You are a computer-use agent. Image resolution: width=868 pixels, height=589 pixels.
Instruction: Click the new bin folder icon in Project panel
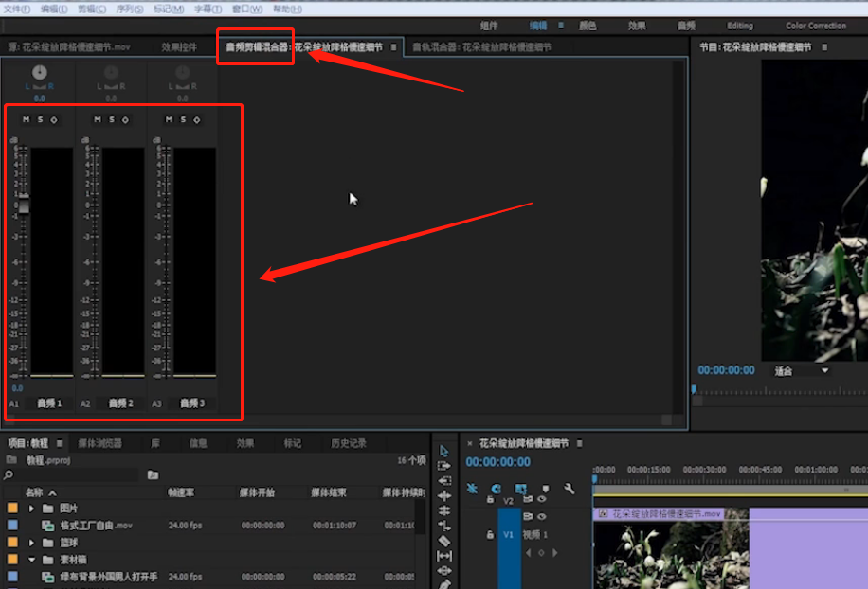[154, 474]
